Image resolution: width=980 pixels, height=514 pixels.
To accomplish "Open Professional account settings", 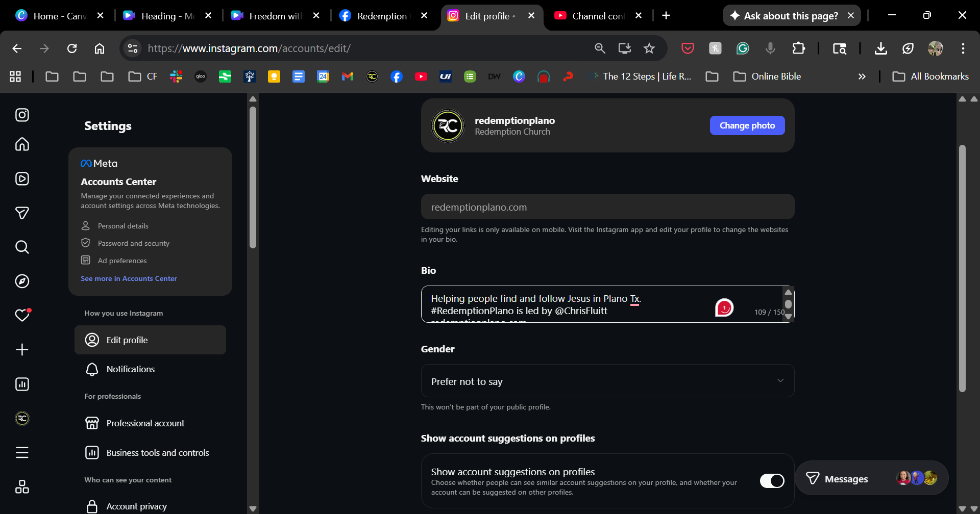I will 145,423.
